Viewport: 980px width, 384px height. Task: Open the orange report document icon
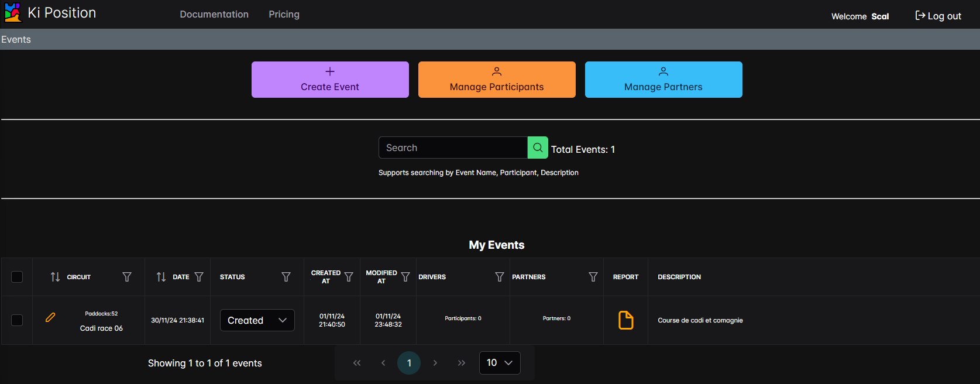click(625, 320)
